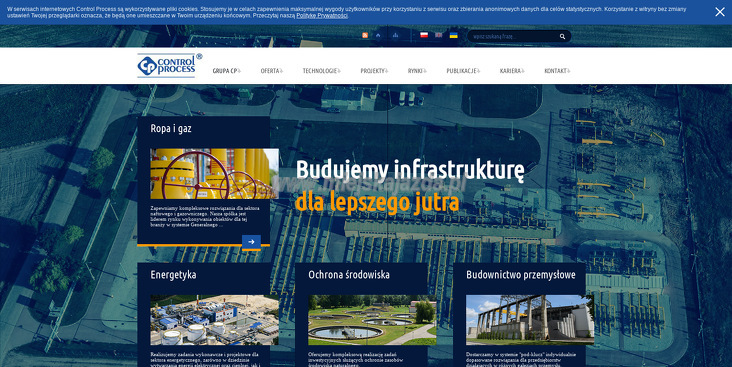The height and width of the screenshot is (367, 732).
Task: Expand the GRUPA CP menu
Action: point(226,71)
